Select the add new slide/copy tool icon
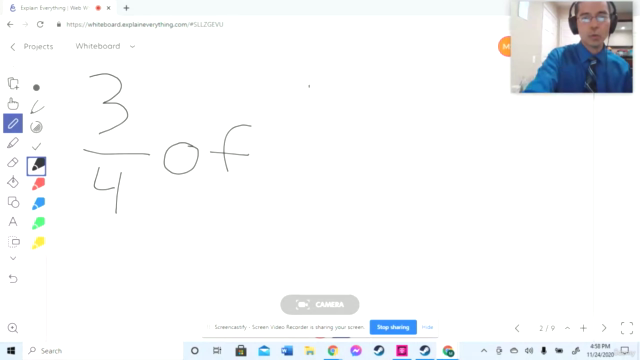640x360 pixels. click(x=13, y=84)
